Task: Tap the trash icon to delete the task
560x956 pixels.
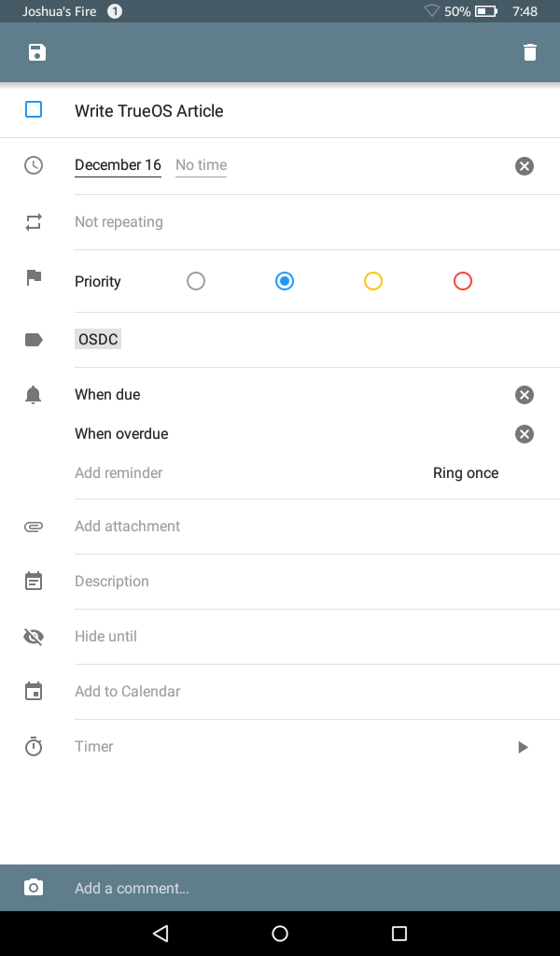Action: pos(529,52)
